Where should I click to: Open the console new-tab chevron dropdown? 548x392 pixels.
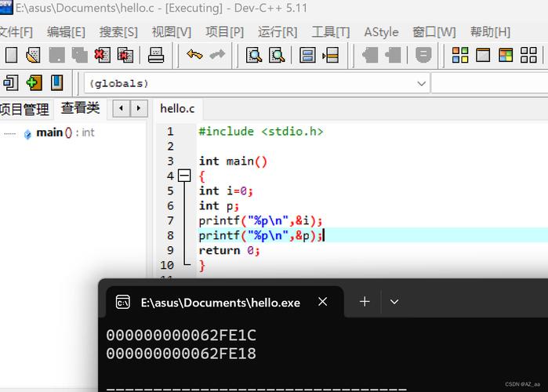(x=394, y=302)
